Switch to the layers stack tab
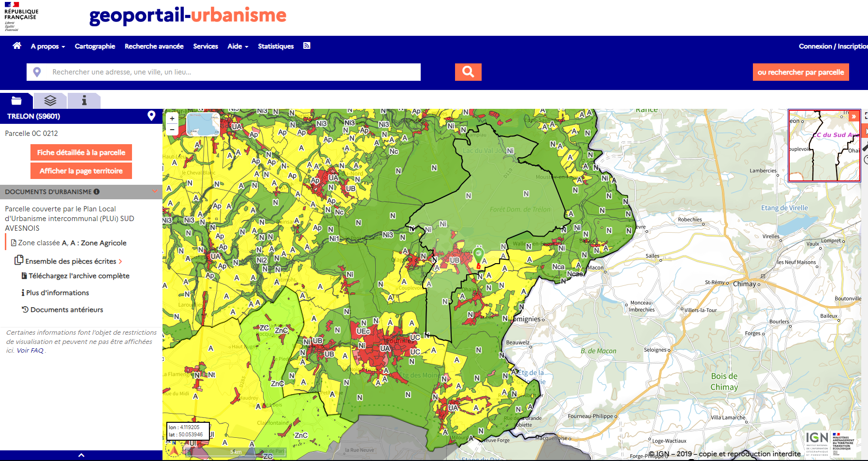Screen dimensions: 868x461 pos(50,101)
